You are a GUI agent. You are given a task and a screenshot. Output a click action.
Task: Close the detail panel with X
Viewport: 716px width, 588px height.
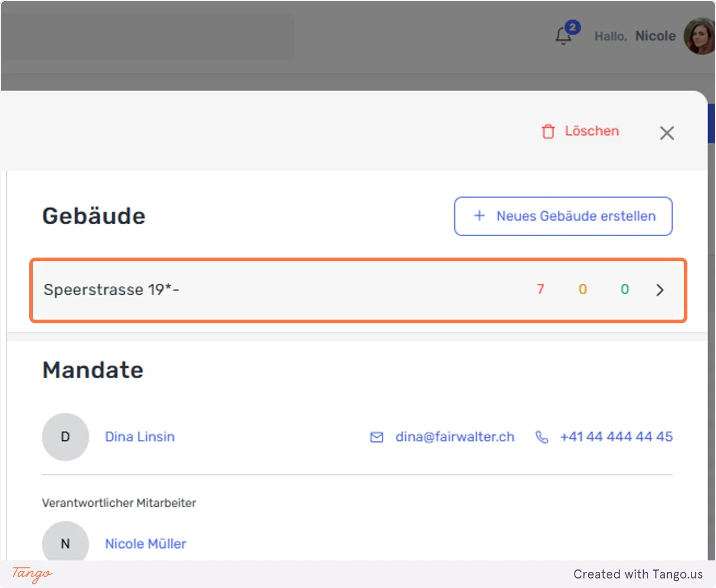(666, 133)
